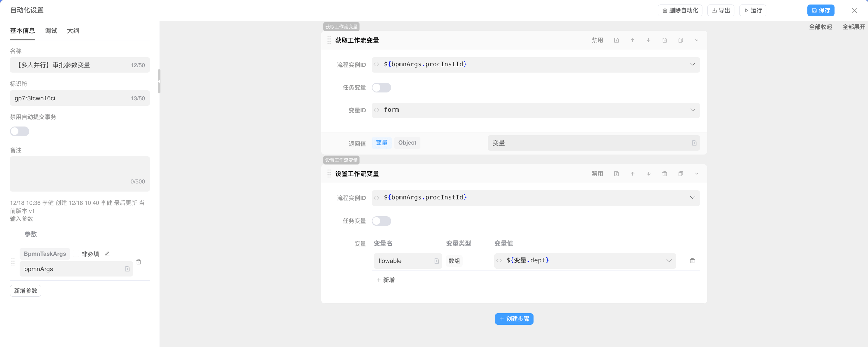The width and height of the screenshot is (868, 347).
Task: Edit the BpmnTaskArgs parameter with pencil icon
Action: coord(107,254)
